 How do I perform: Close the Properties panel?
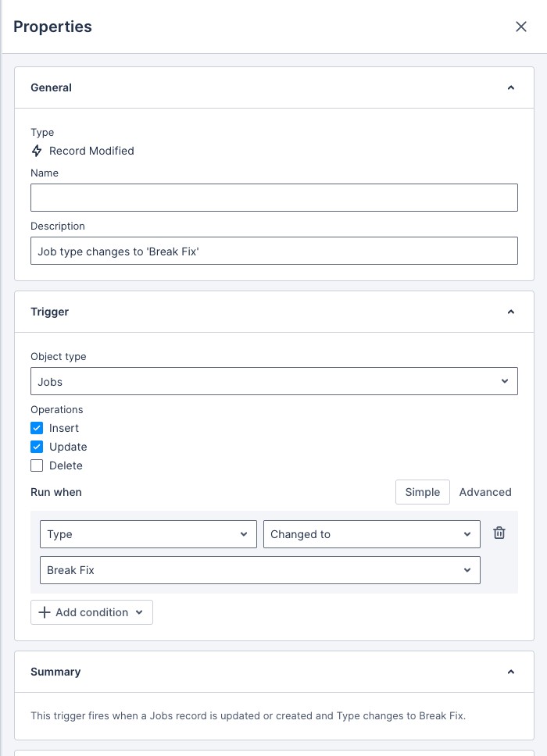coord(521,27)
